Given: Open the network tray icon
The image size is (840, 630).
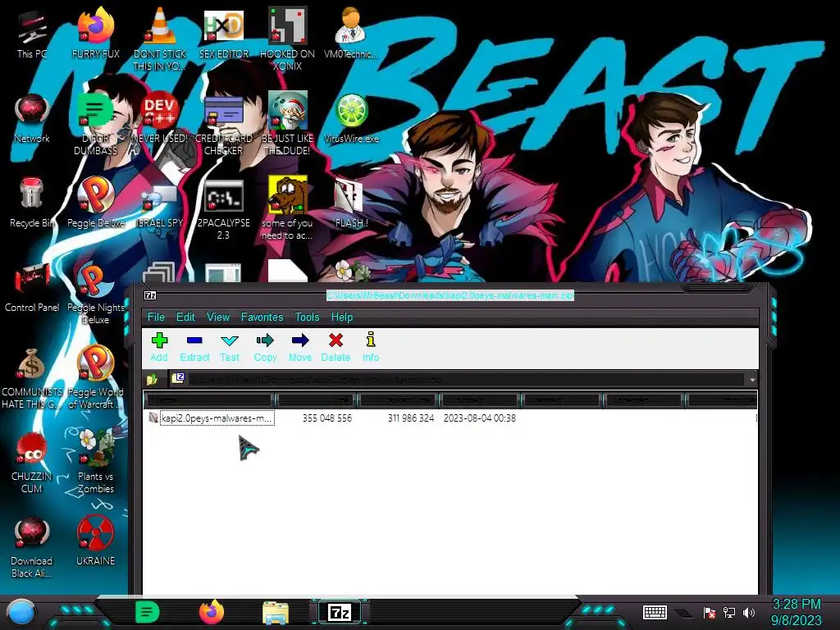Looking at the screenshot, I should (x=729, y=612).
